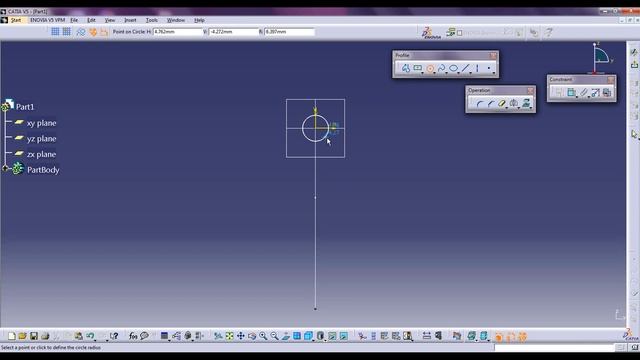Open the View menu
Screen dimensions: 640x360
point(110,20)
